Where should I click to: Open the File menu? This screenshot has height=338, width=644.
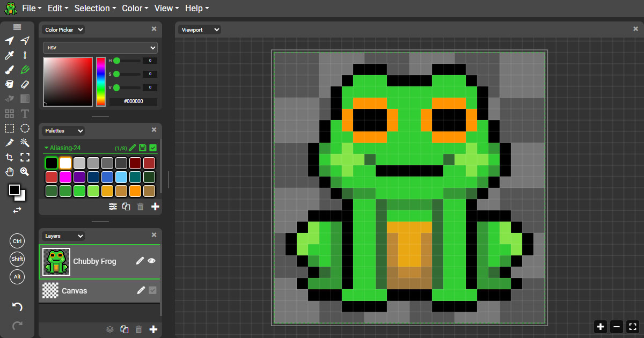31,8
